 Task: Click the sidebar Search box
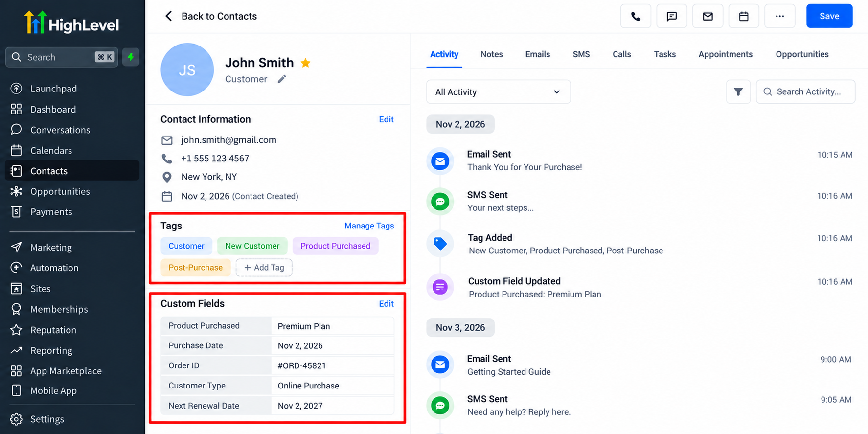[62, 57]
